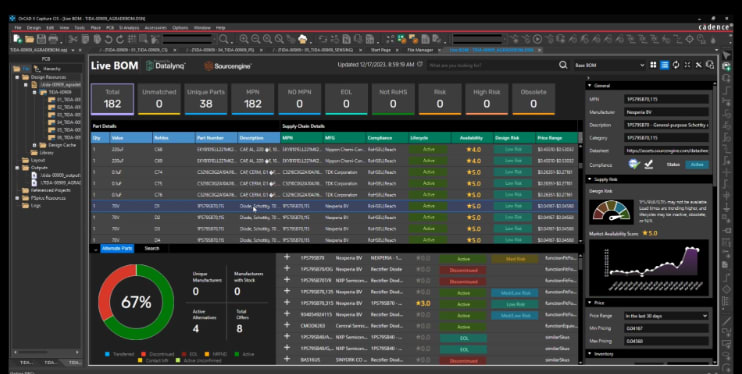The height and width of the screenshot is (374, 742).
Task: Click the Datasheet URL field link
Action: (666, 151)
